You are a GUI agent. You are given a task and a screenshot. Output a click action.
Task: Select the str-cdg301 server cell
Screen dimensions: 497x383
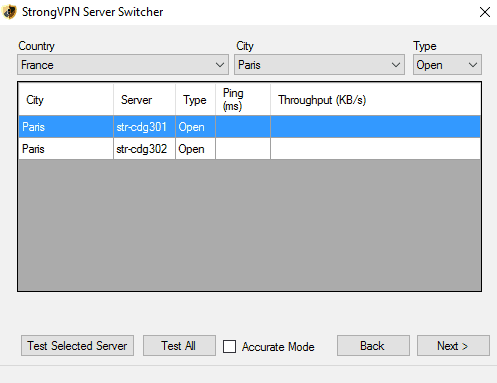tap(144, 127)
